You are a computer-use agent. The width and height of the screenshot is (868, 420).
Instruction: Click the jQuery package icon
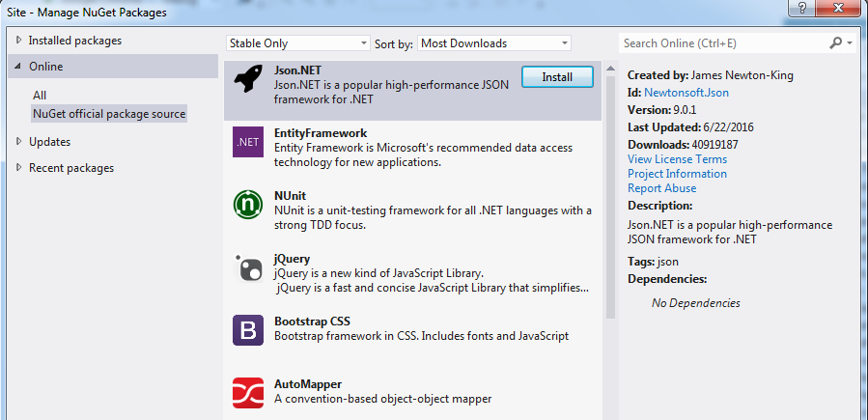pyautogui.click(x=247, y=267)
